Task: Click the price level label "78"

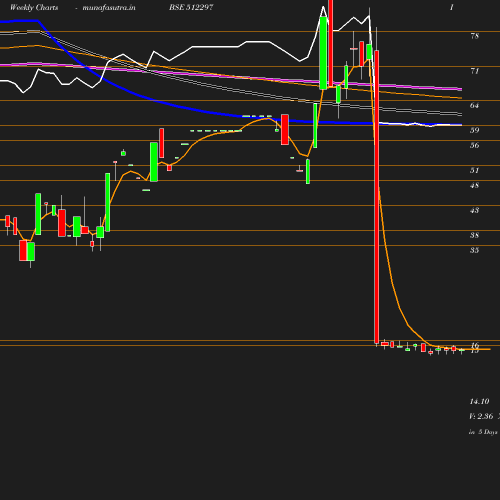Action: (x=475, y=36)
